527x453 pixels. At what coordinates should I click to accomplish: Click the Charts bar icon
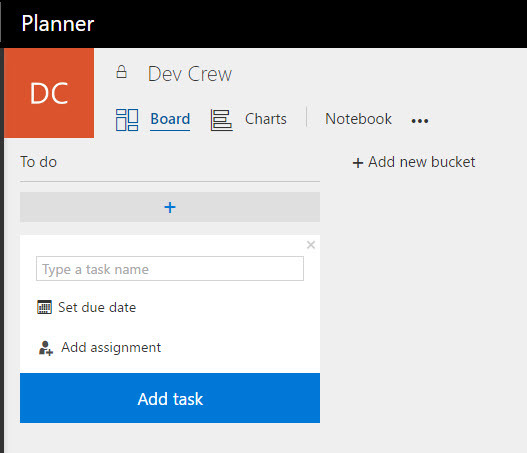click(x=221, y=120)
